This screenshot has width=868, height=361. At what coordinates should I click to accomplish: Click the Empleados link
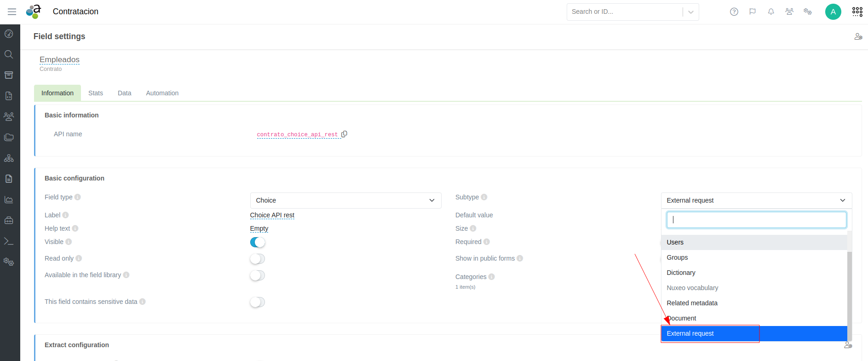pyautogui.click(x=59, y=59)
